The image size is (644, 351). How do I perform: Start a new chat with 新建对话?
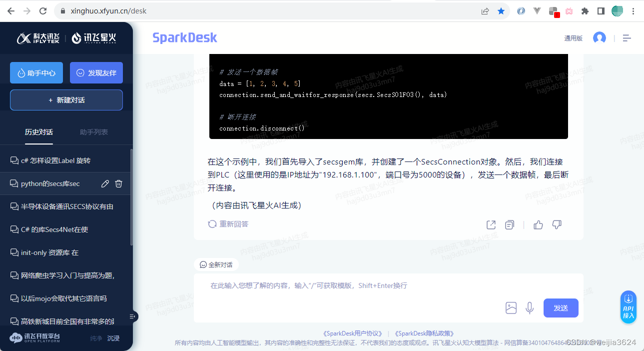[x=66, y=100]
